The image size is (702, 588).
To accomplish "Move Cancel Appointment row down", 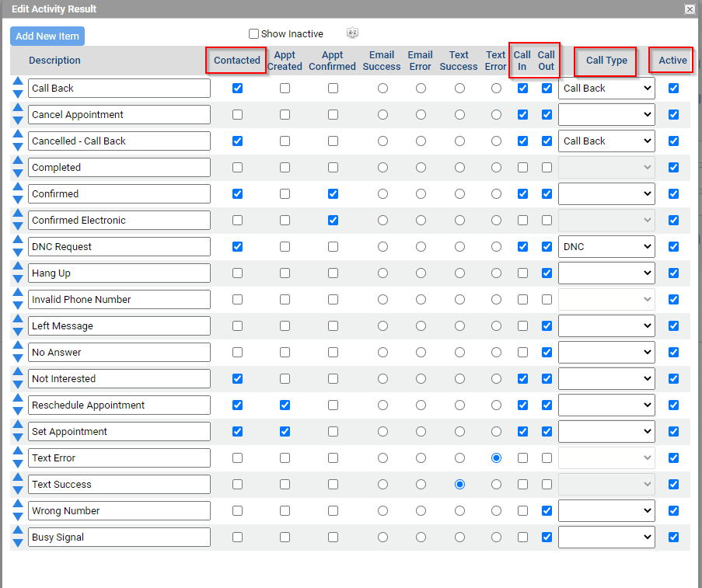I will pos(18,120).
